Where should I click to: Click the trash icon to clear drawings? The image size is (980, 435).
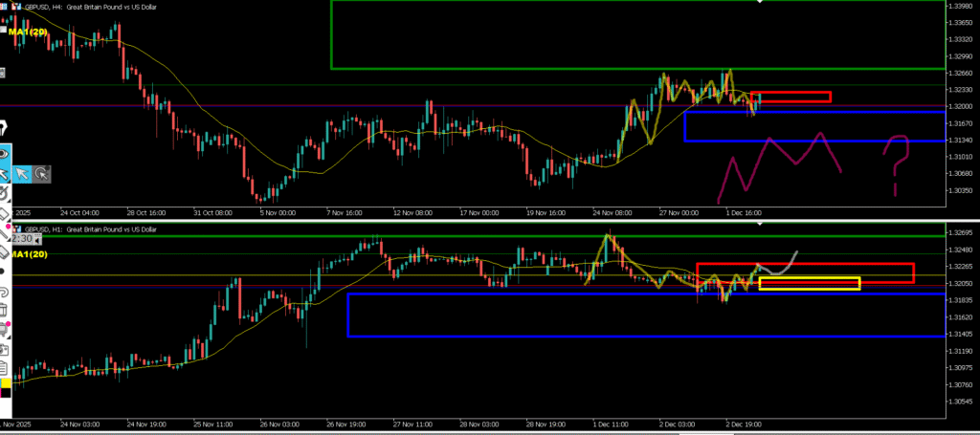(x=3, y=310)
